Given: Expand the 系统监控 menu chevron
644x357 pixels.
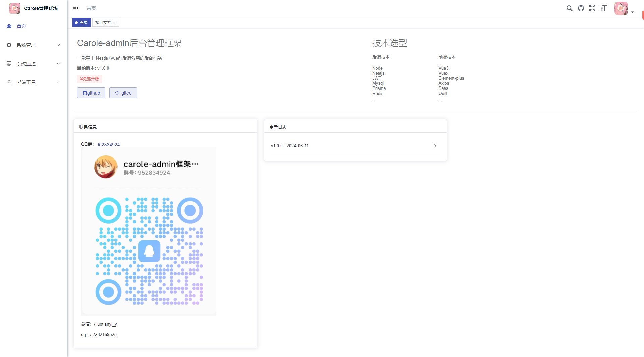Looking at the screenshot, I should [58, 64].
